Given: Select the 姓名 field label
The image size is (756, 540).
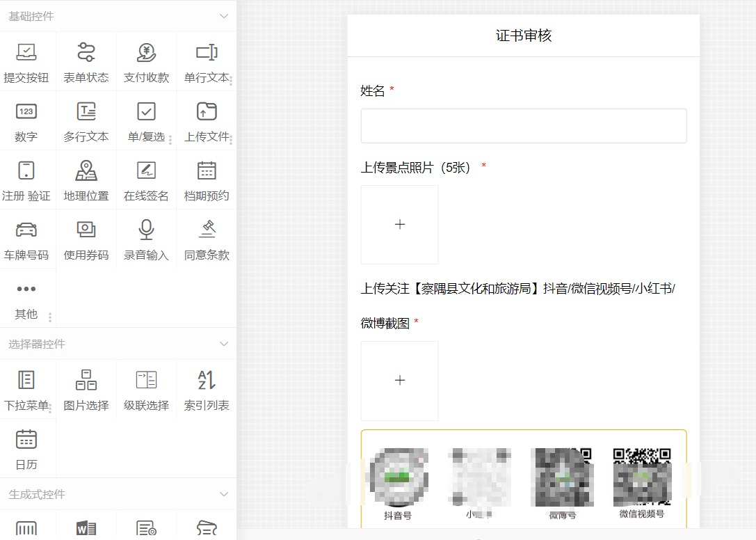Looking at the screenshot, I should click(x=373, y=90).
